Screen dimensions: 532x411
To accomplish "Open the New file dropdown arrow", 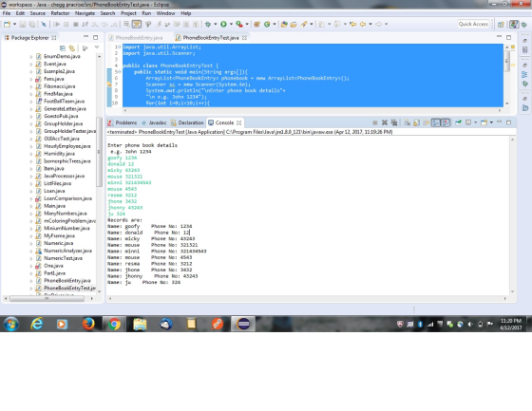I will [14, 24].
